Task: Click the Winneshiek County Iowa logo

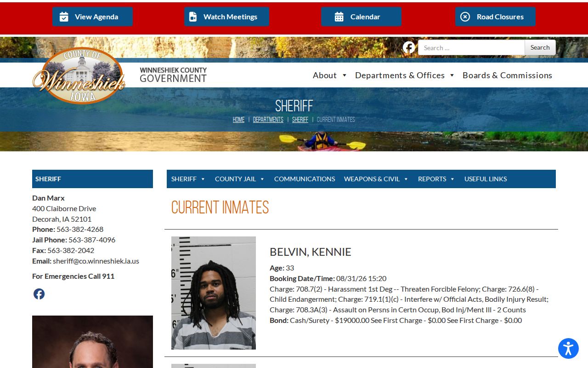Action: click(x=79, y=76)
